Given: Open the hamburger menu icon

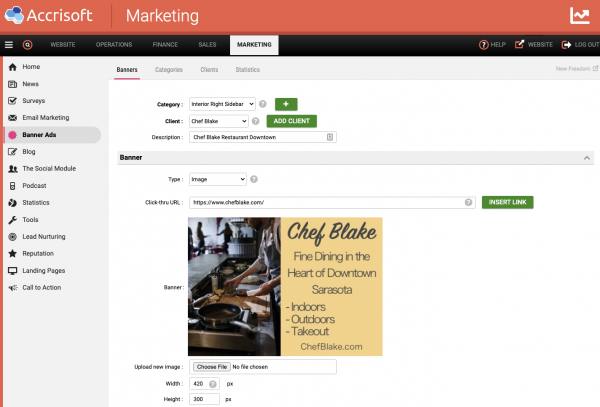Looking at the screenshot, I should [x=9, y=45].
